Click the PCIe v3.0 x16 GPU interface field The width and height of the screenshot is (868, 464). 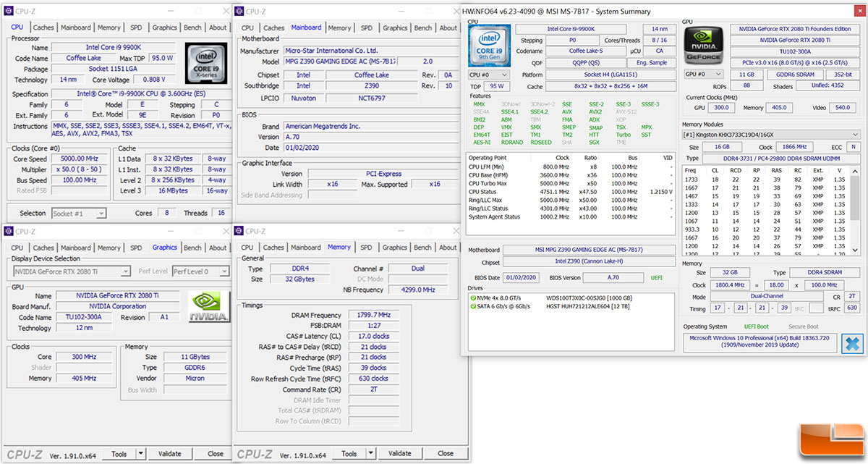pos(795,62)
